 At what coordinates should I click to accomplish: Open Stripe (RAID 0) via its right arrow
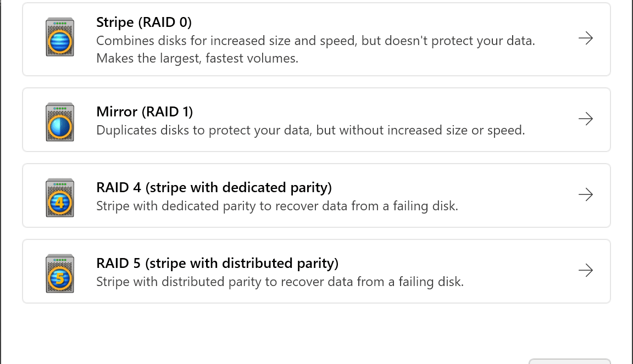point(585,38)
